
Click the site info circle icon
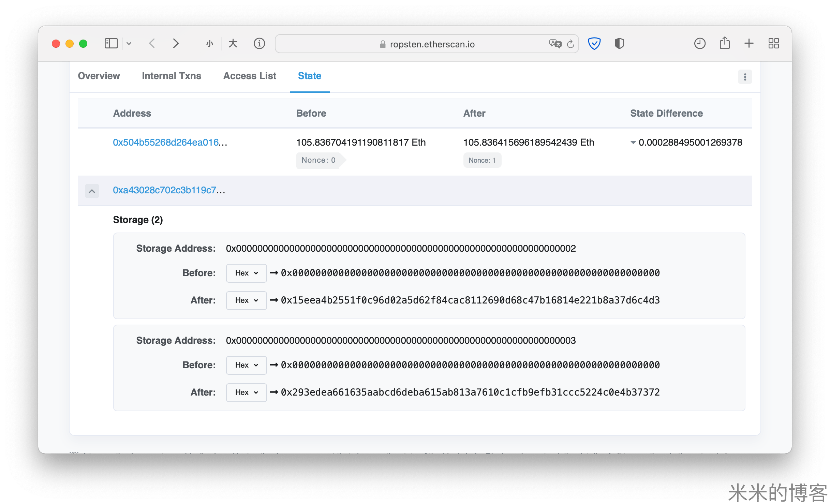pyautogui.click(x=259, y=44)
